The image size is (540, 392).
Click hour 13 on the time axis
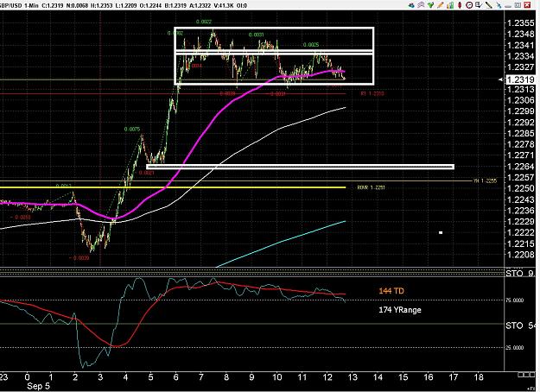click(353, 376)
